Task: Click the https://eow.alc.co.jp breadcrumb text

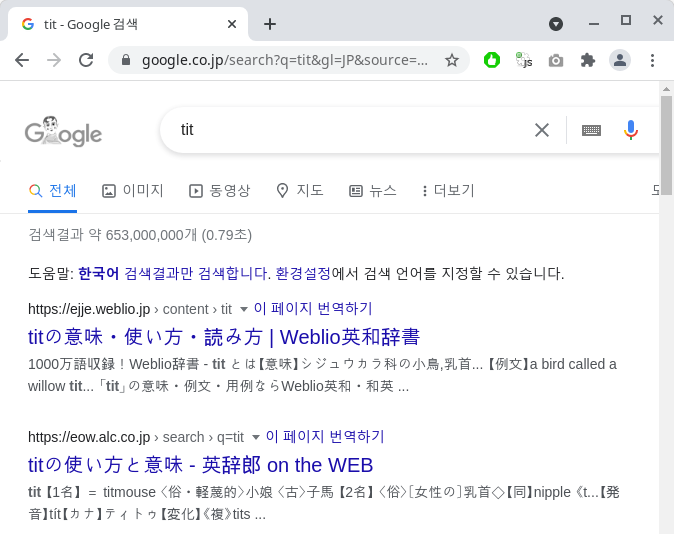Action: coord(89,437)
